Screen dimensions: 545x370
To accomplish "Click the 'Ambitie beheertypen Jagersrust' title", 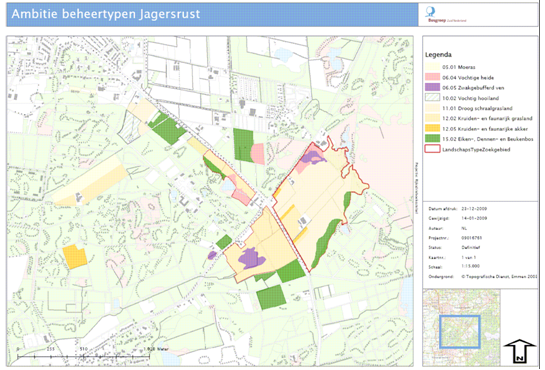I will pos(106,14).
